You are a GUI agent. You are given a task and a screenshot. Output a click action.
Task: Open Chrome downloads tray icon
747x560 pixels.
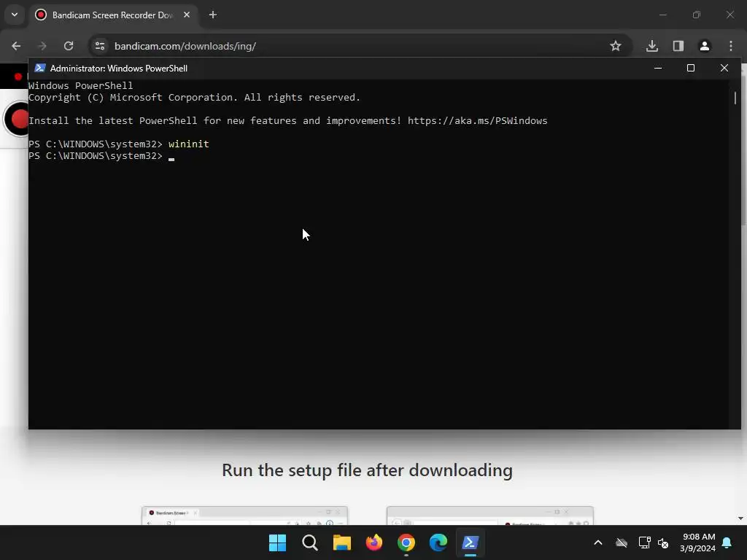(652, 46)
